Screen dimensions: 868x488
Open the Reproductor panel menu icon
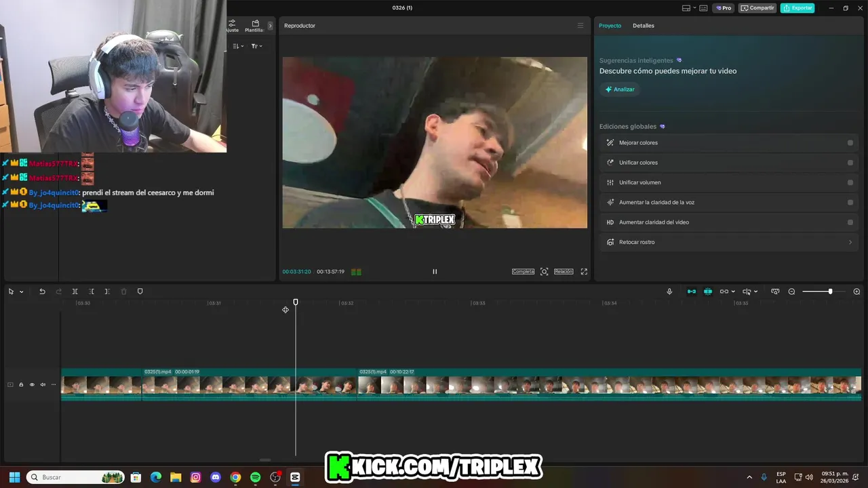pos(580,26)
